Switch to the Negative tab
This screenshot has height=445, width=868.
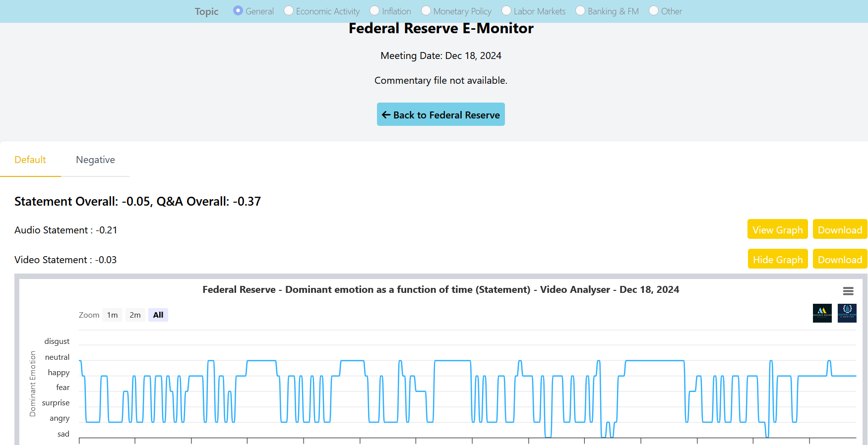tap(95, 160)
